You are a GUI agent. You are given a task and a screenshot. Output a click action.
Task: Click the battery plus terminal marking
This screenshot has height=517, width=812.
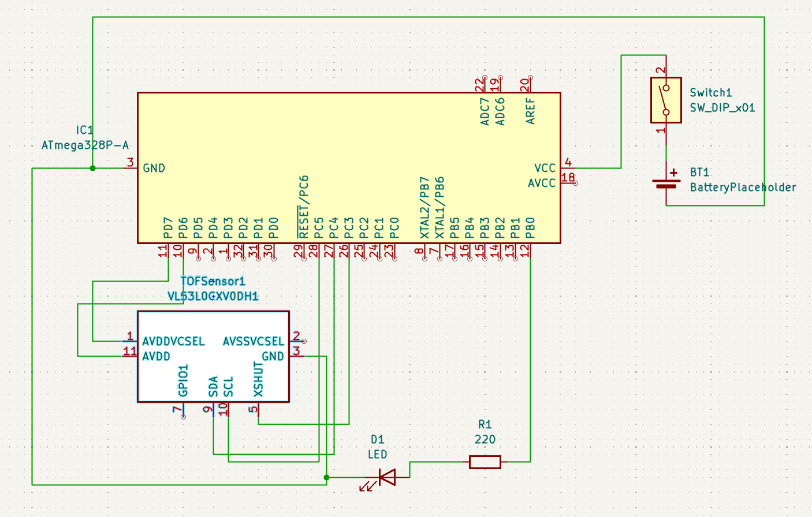click(x=673, y=173)
